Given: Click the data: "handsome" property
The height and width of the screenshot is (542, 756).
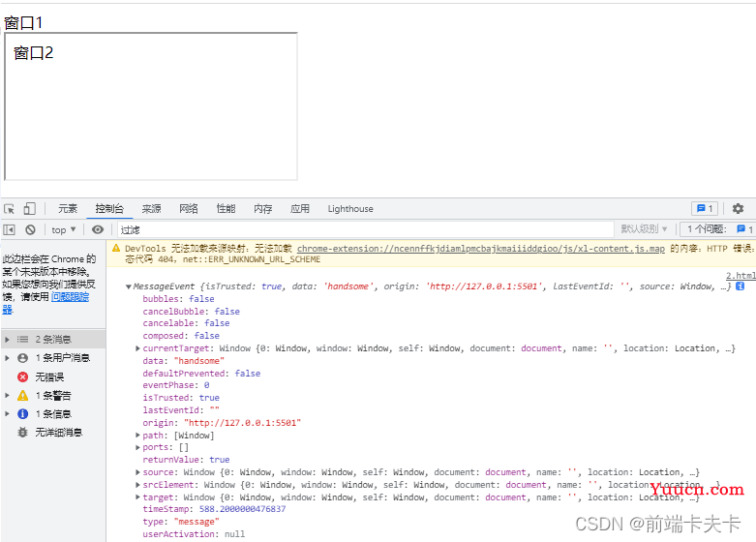Looking at the screenshot, I should (183, 361).
